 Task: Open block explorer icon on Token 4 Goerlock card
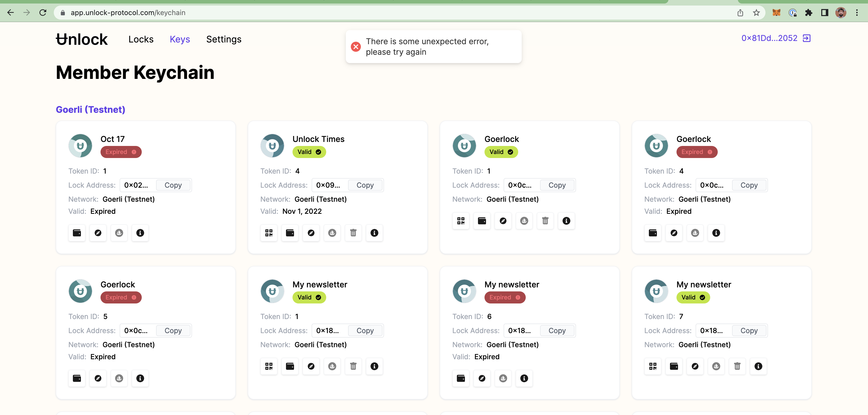coord(674,233)
